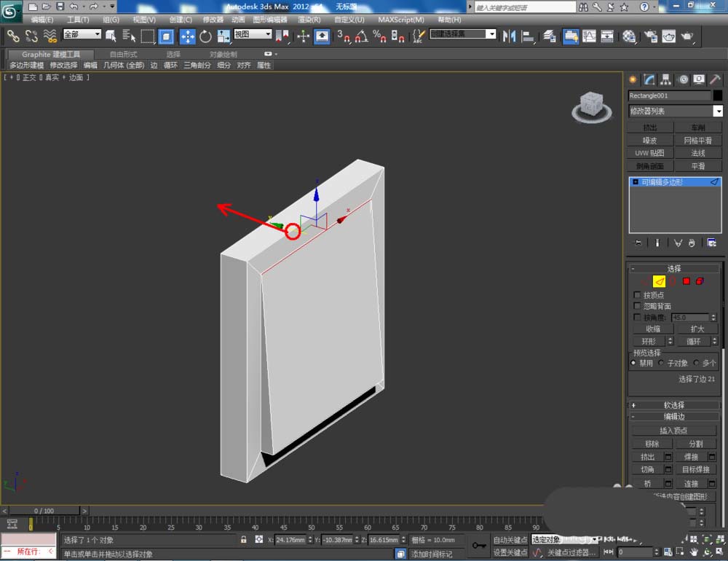
Task: Select Element sub-object level
Action: tap(700, 281)
